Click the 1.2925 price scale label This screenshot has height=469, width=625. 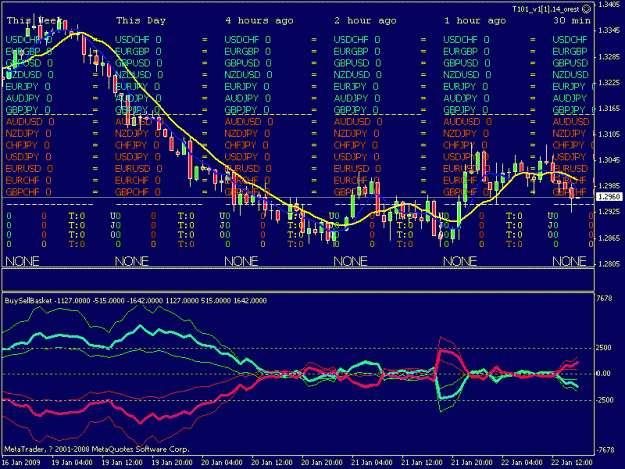[609, 212]
